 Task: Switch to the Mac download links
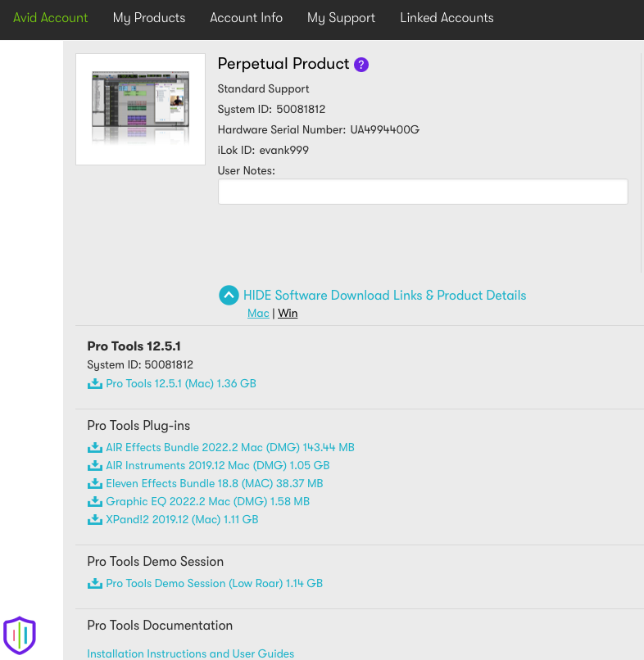tap(258, 313)
